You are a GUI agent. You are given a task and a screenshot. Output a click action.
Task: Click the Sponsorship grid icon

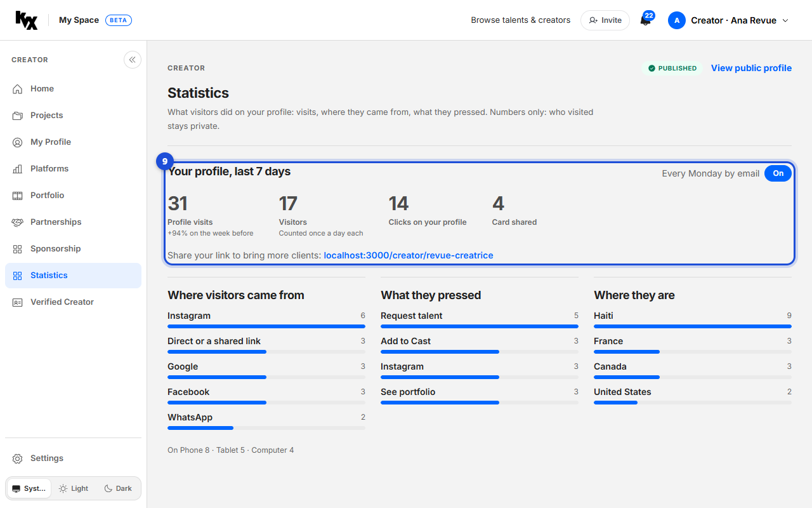click(x=18, y=249)
